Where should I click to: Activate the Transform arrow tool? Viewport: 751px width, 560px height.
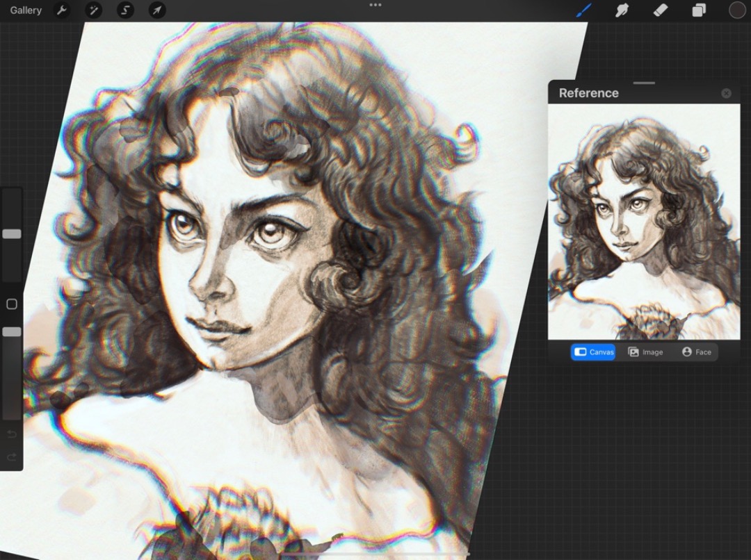coord(157,10)
